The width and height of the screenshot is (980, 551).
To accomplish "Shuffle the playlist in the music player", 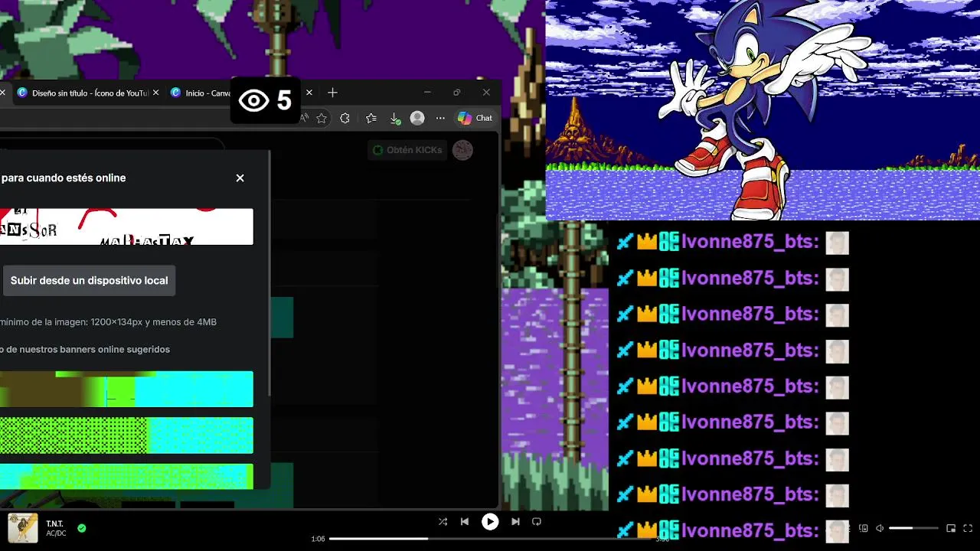I will 443,522.
